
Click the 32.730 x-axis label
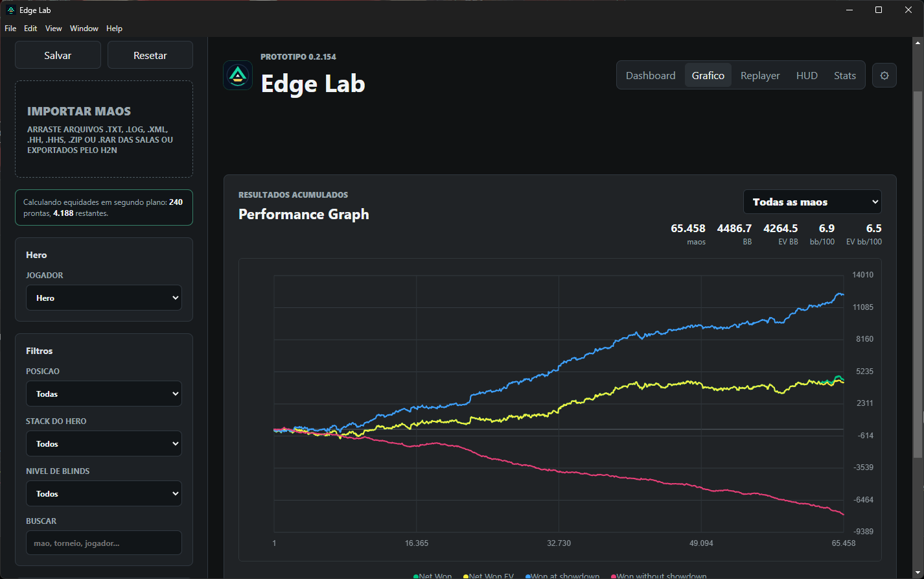pyautogui.click(x=559, y=543)
